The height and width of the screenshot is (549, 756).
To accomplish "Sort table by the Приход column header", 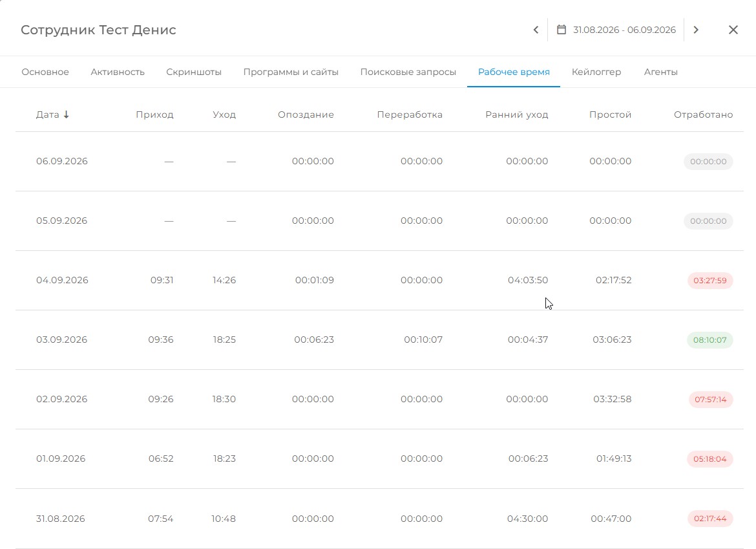I will [x=154, y=115].
